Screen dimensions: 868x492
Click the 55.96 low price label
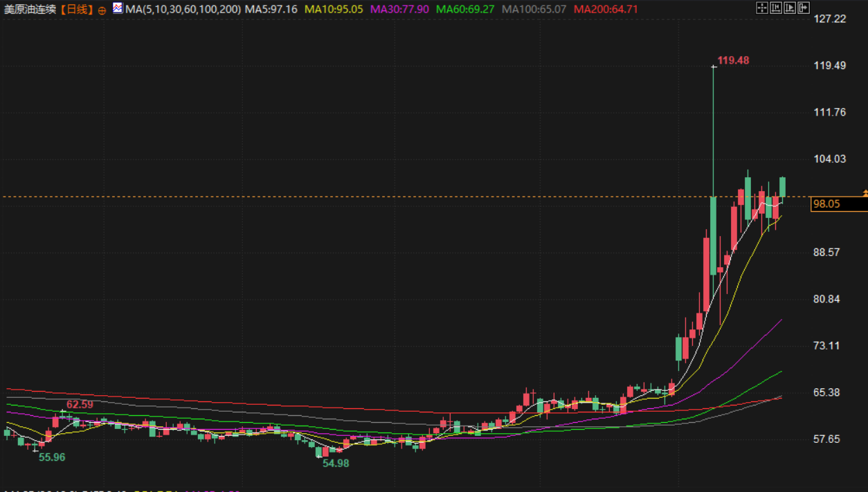tap(52, 457)
